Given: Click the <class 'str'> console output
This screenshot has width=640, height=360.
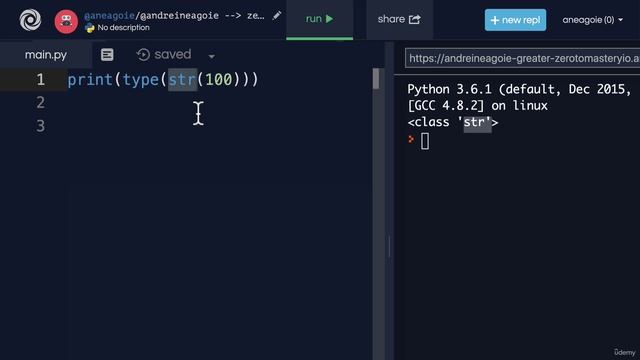Looking at the screenshot, I should pyautogui.click(x=453, y=122).
